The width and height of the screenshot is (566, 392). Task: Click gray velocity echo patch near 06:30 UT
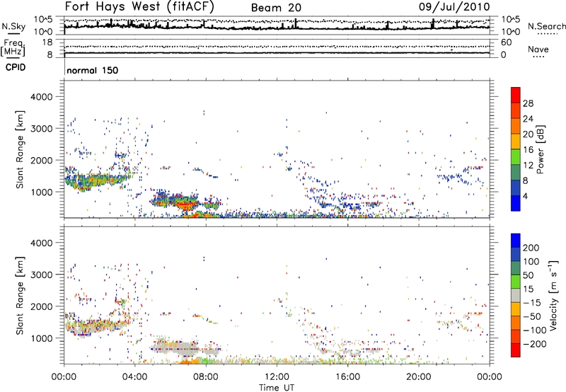click(175, 347)
